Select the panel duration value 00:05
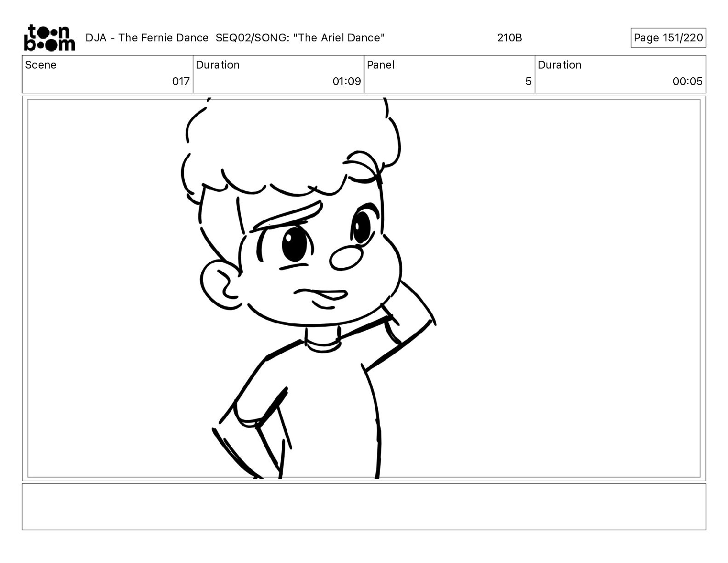Screen dimensions: 728x563 point(688,81)
